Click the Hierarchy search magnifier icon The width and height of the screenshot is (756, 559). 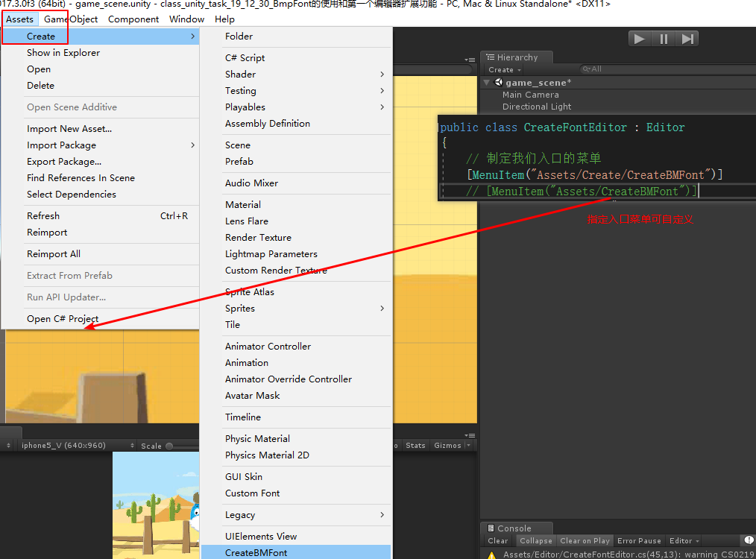[x=586, y=69]
